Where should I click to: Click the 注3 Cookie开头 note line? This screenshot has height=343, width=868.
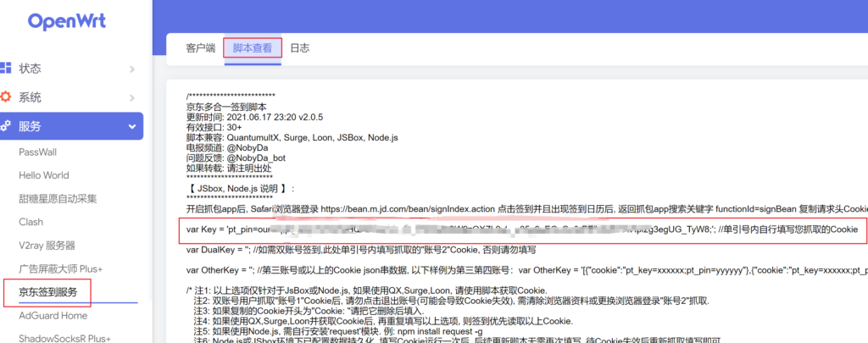[309, 311]
